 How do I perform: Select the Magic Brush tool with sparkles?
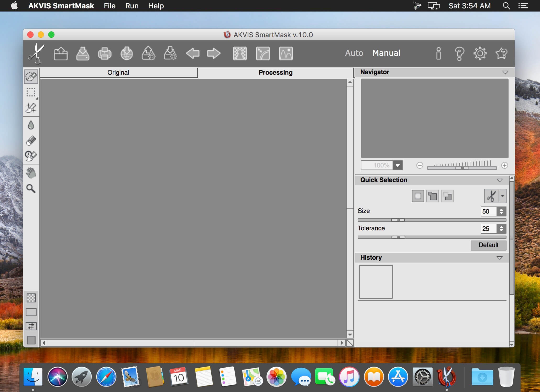pos(31,108)
